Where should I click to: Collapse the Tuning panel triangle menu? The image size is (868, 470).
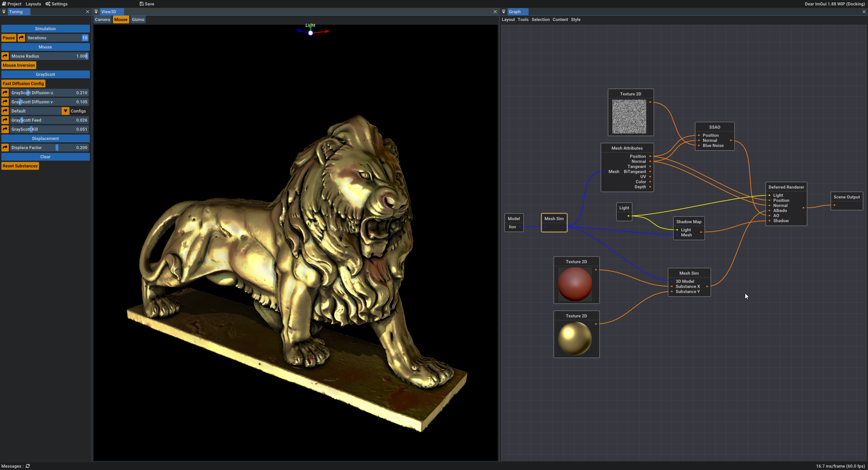pyautogui.click(x=4, y=12)
